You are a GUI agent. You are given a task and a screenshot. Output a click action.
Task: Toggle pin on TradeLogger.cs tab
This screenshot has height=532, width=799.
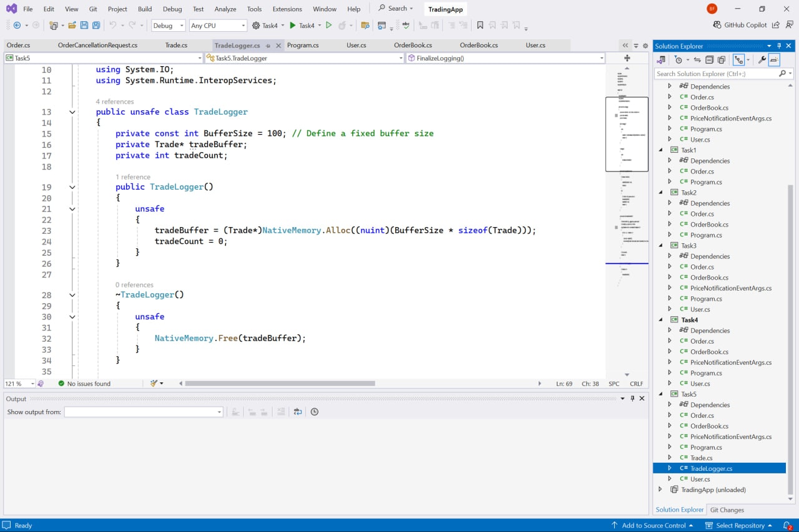[268, 46]
